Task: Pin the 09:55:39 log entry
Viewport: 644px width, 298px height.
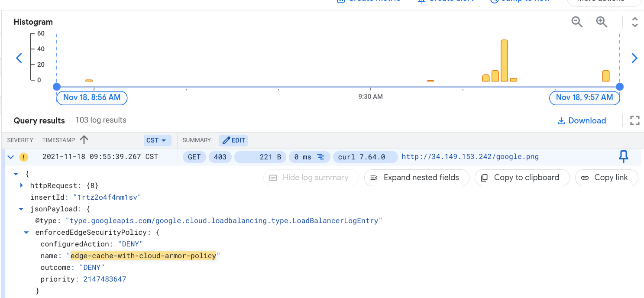Action: tap(623, 157)
